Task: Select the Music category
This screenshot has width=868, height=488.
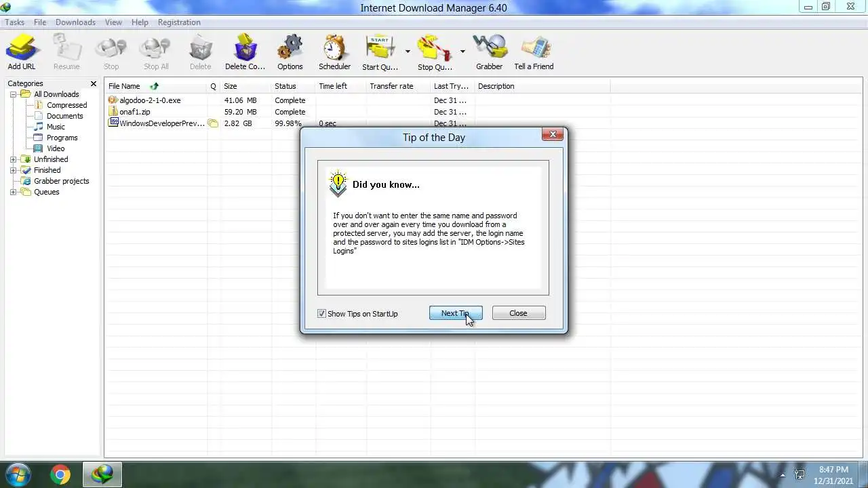Action: pos(56,127)
